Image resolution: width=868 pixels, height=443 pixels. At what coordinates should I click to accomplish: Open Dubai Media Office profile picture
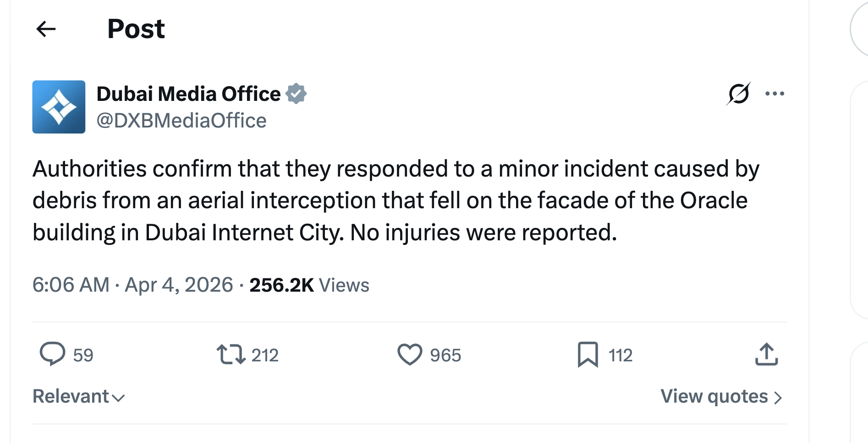(x=59, y=107)
